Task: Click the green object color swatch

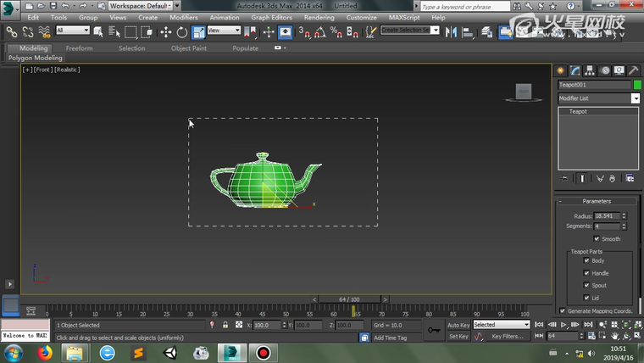Action: pos(637,85)
